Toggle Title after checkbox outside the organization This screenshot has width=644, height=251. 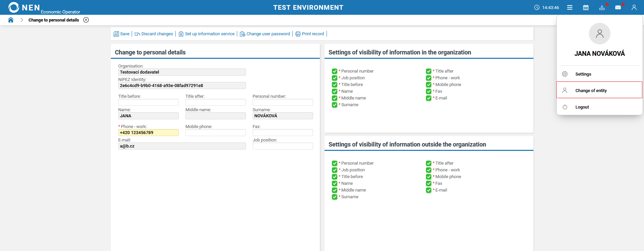(x=429, y=163)
